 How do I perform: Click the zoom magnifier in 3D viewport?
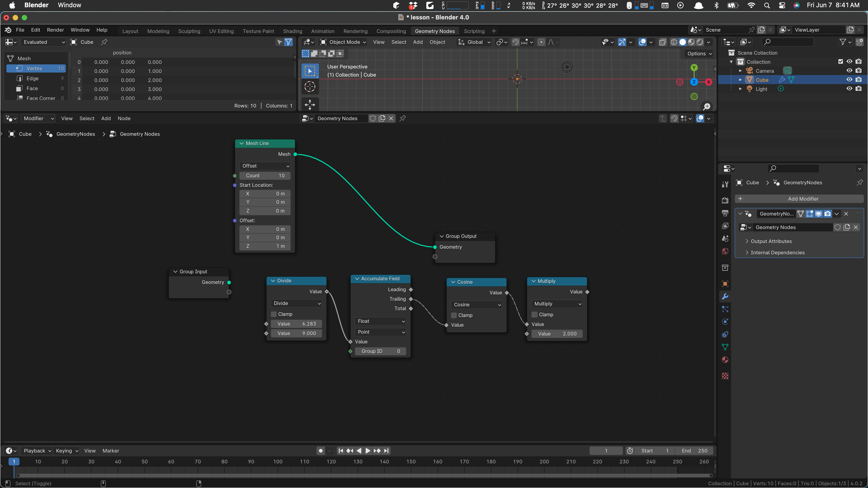pos(707,106)
